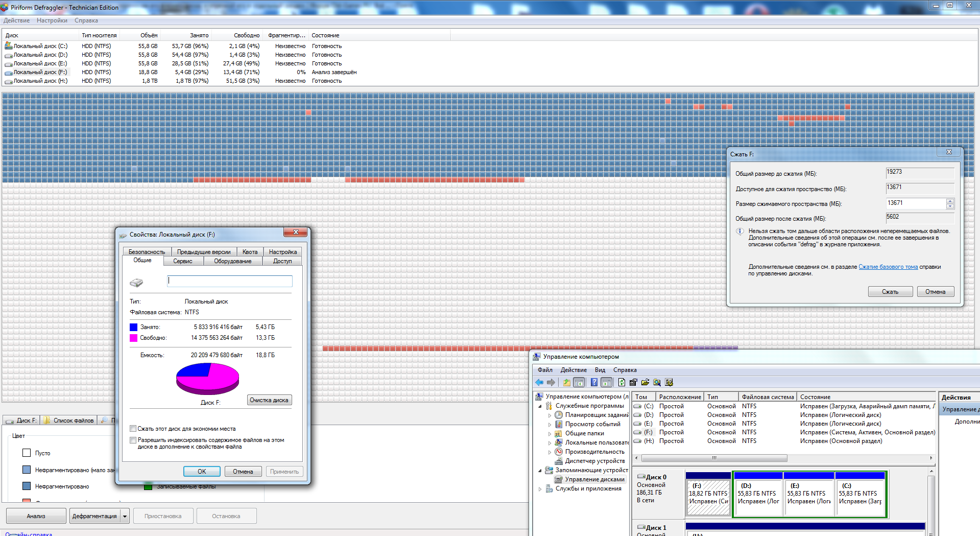This screenshot has width=980, height=536.
Task: Collapse the 'Служебные программы' tree node
Action: pos(540,406)
